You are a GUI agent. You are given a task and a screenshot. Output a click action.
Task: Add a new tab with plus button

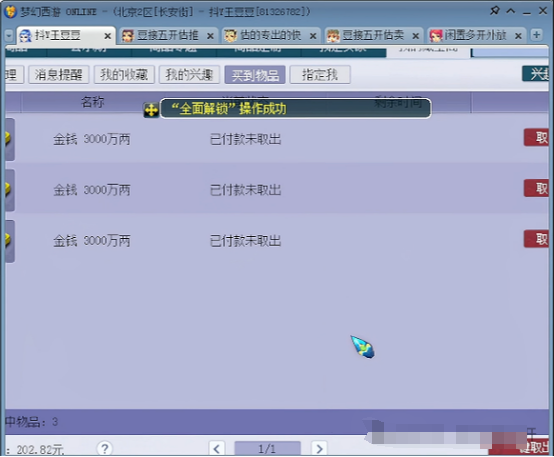[536, 35]
